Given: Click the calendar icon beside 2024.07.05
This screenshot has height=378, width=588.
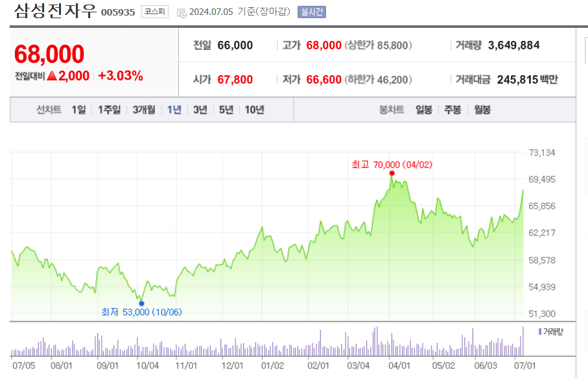Looking at the screenshot, I should pyautogui.click(x=182, y=13).
